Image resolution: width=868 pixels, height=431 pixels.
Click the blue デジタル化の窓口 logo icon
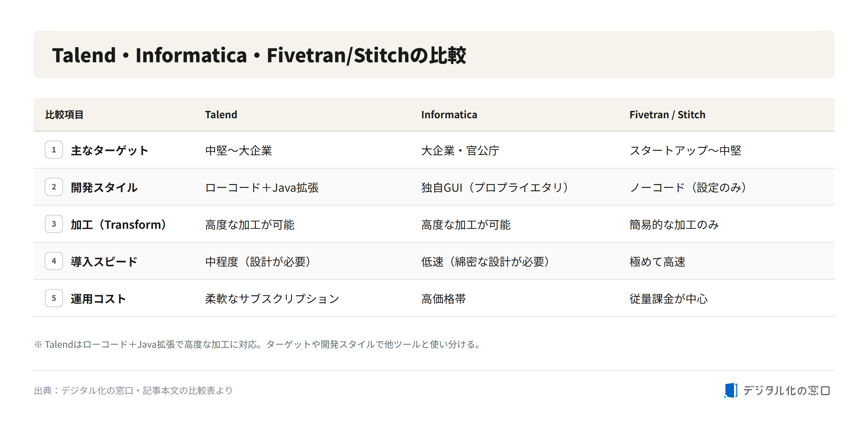click(731, 390)
